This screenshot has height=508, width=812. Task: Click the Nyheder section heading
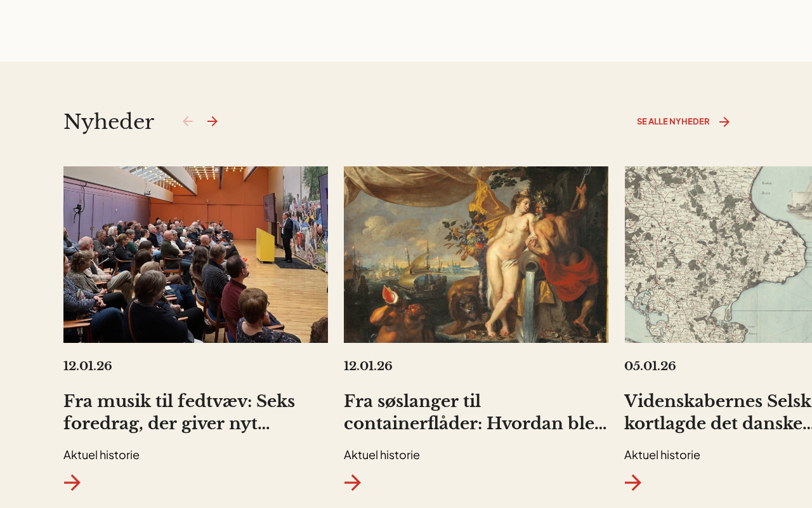point(108,122)
